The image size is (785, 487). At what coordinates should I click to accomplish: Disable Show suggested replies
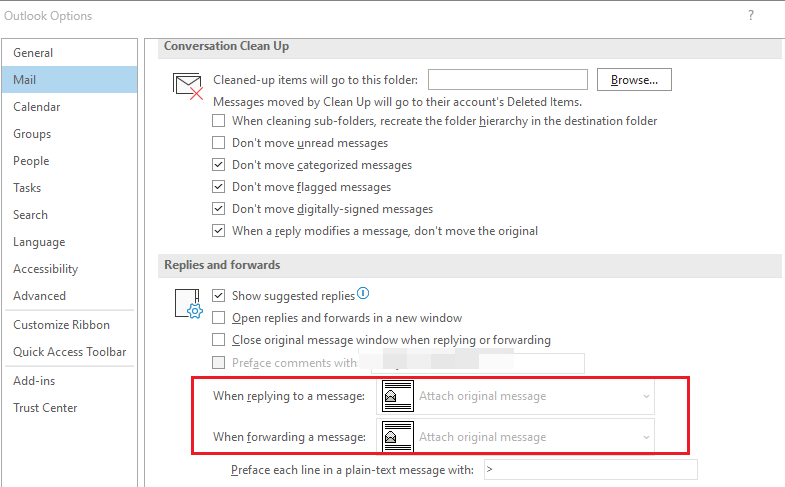tap(218, 296)
